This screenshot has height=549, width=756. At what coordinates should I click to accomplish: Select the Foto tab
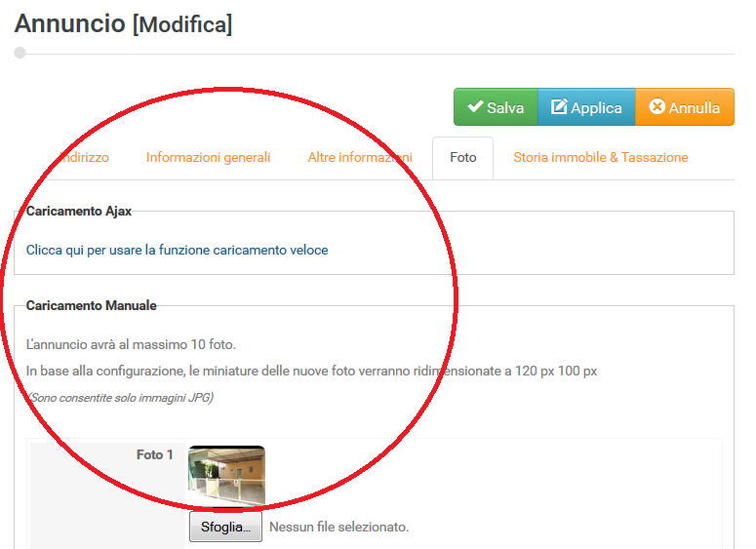point(462,158)
